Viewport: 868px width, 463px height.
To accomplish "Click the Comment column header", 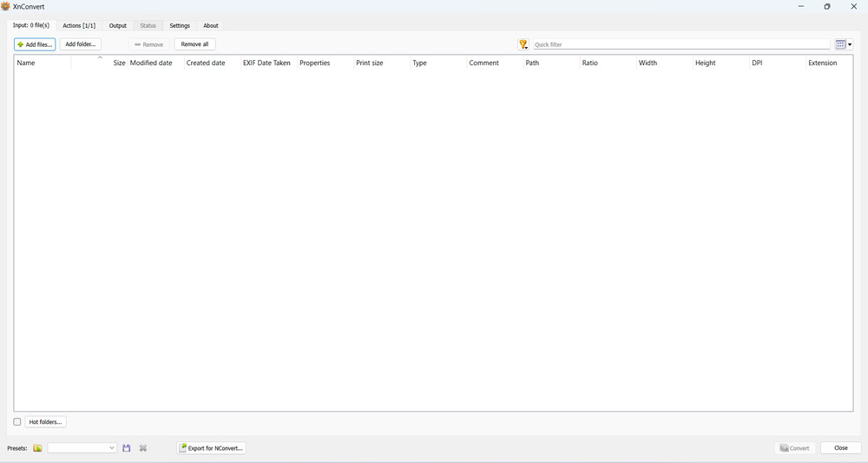I will (495, 63).
